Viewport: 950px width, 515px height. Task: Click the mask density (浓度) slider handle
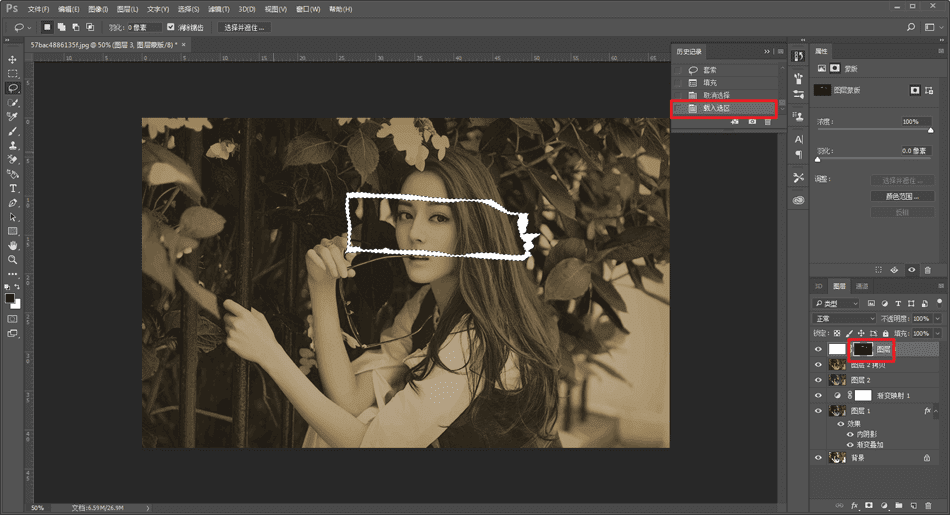coord(931,130)
